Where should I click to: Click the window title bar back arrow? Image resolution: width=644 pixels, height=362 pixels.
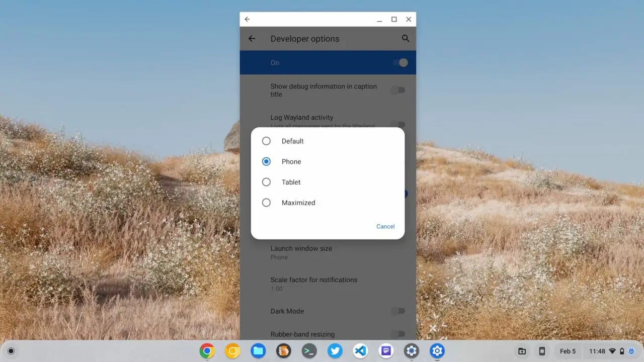(x=247, y=19)
